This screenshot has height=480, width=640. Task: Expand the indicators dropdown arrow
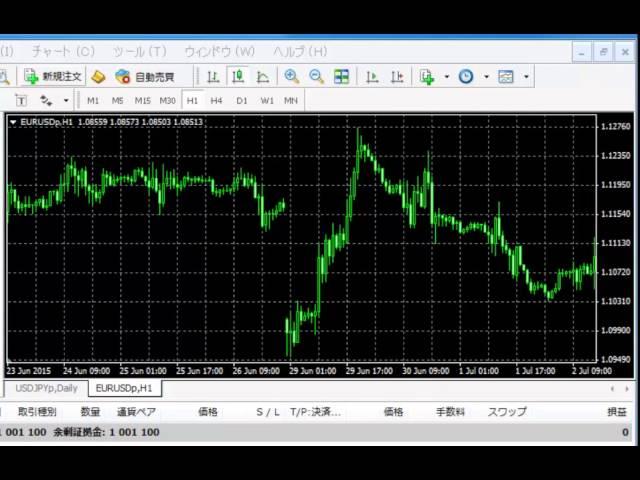[447, 76]
